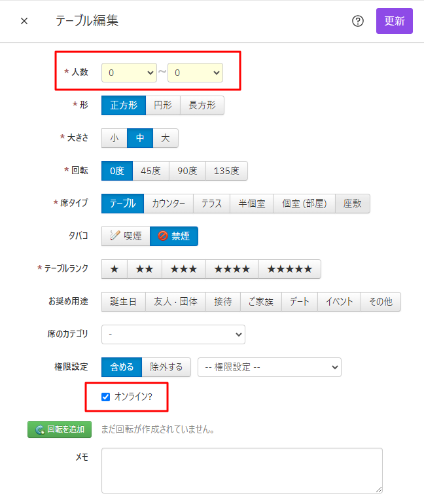Set rotation to 90度
424x504 pixels.
[187, 171]
